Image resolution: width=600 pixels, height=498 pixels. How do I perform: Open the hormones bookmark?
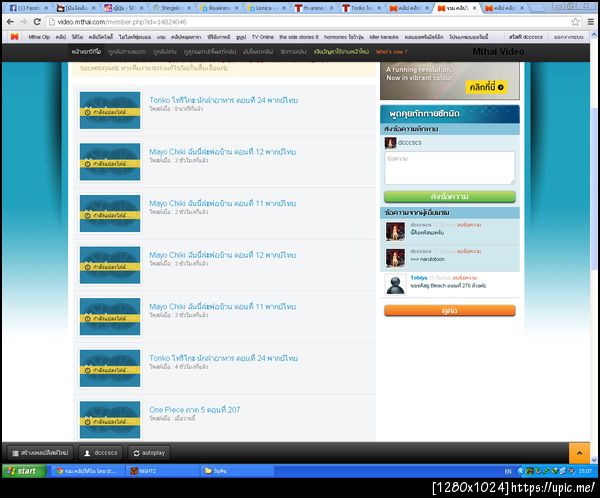[344, 37]
